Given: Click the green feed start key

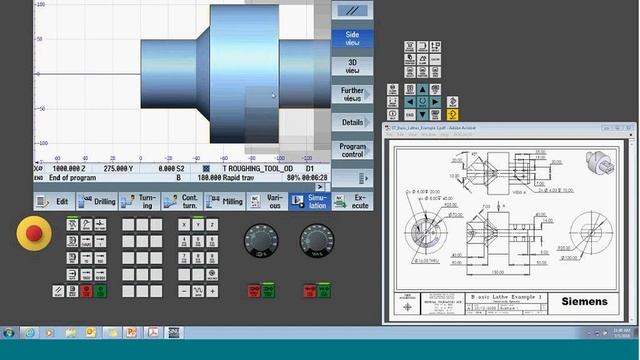Looking at the screenshot, I should coord(324,291).
